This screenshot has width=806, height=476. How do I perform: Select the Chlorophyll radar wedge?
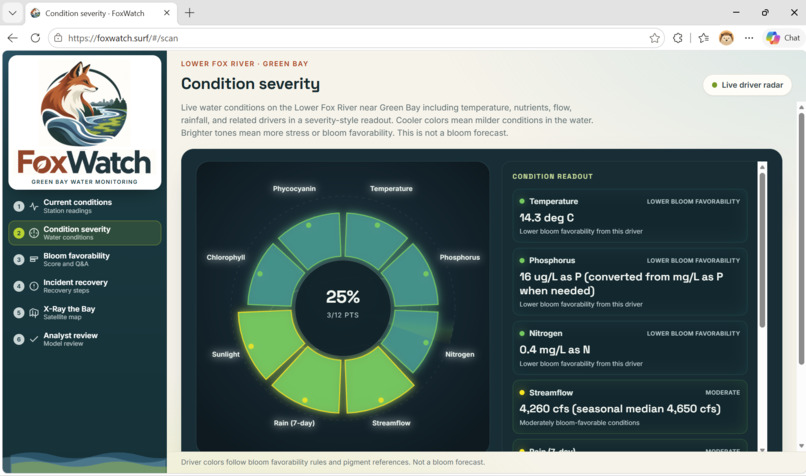(x=273, y=278)
